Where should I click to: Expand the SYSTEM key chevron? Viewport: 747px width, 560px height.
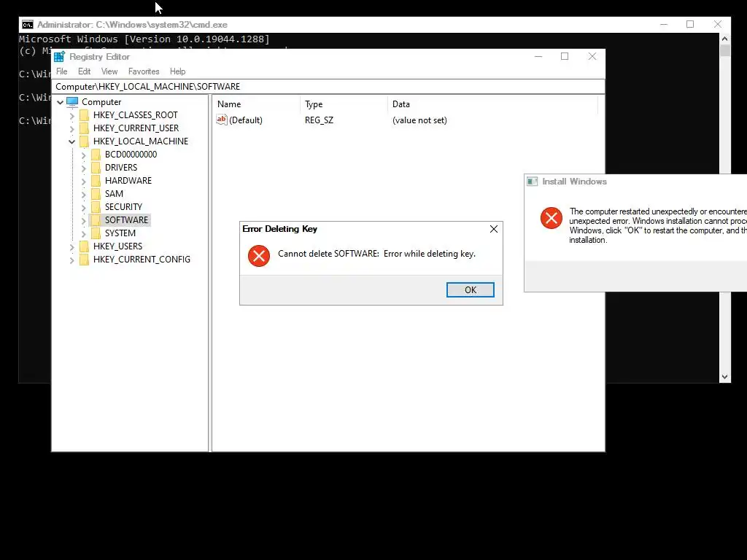(83, 233)
